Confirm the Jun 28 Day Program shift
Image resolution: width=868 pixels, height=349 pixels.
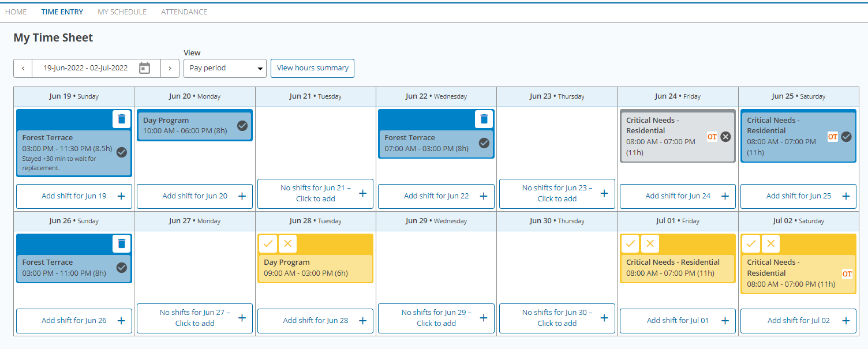tap(268, 243)
